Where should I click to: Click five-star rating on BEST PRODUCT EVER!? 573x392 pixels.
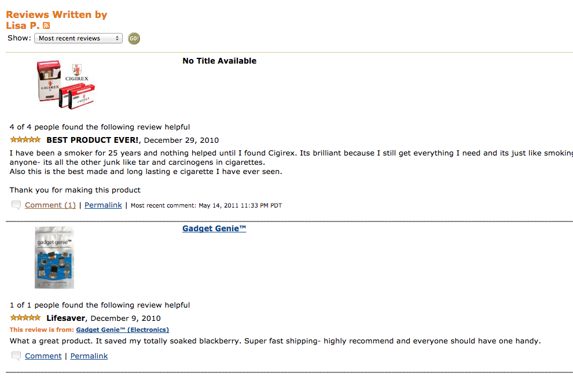point(25,139)
